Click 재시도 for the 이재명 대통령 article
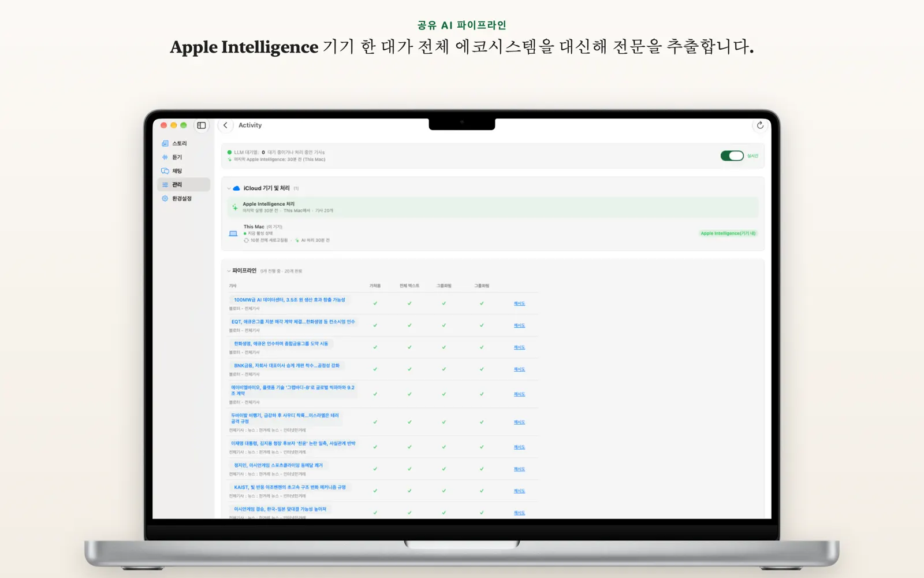The width and height of the screenshot is (924, 578). (x=519, y=447)
